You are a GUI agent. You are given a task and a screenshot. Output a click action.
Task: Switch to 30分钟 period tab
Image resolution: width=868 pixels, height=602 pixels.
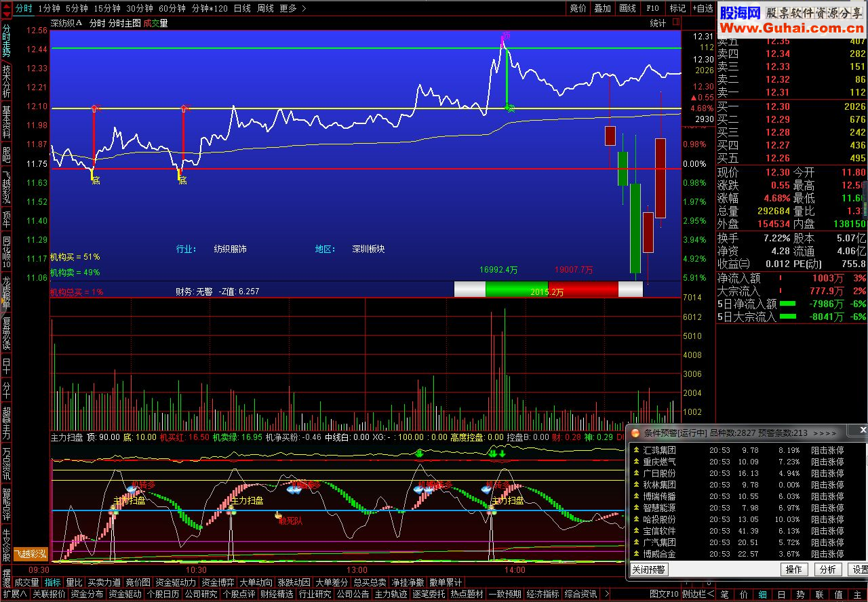click(x=139, y=8)
